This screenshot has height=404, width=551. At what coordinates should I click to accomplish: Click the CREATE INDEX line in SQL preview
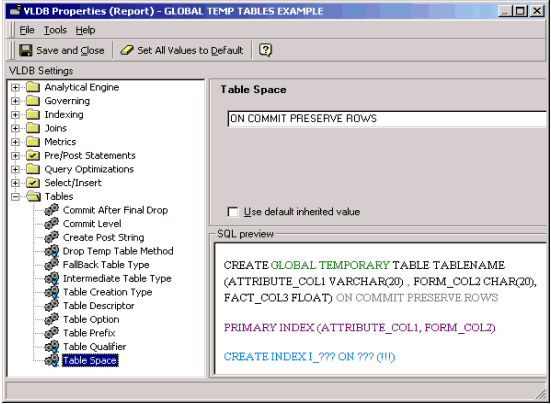309,357
